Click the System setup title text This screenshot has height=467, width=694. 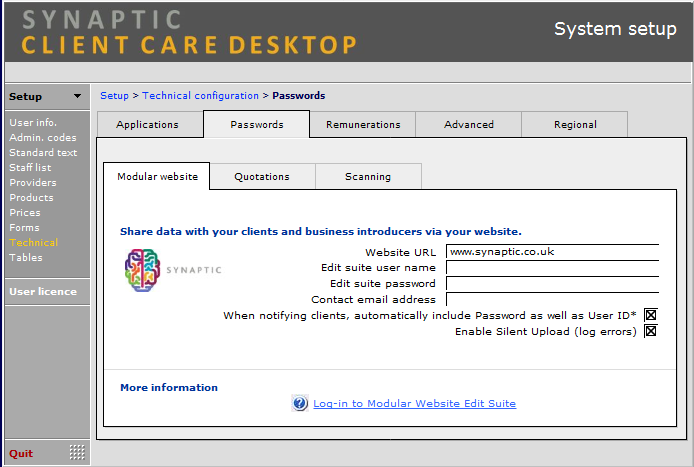(615, 29)
